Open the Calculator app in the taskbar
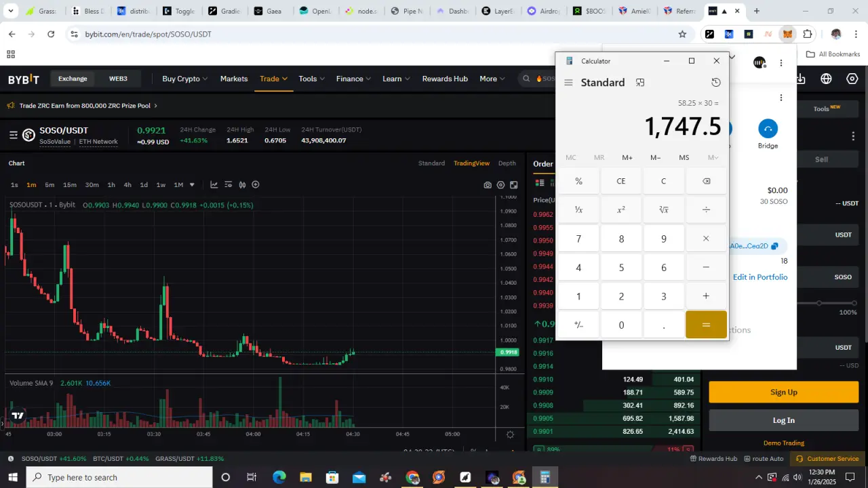This screenshot has width=868, height=488. [x=545, y=477]
